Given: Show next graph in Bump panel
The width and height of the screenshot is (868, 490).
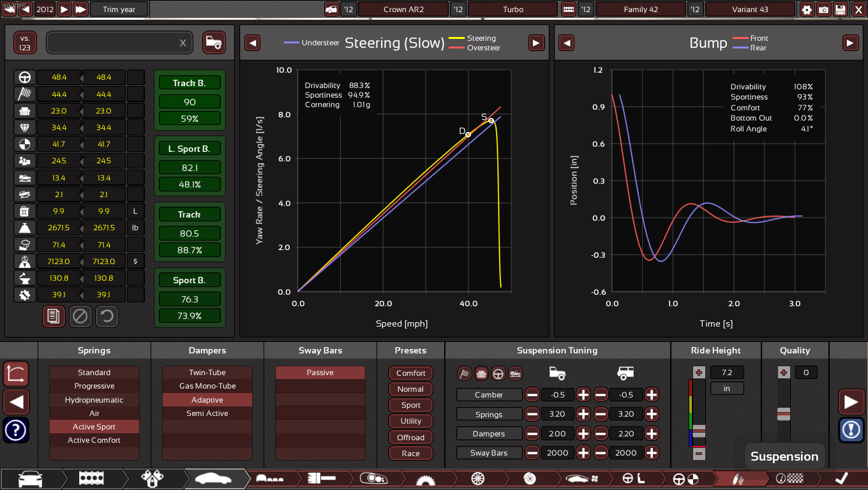Looking at the screenshot, I should click(850, 43).
